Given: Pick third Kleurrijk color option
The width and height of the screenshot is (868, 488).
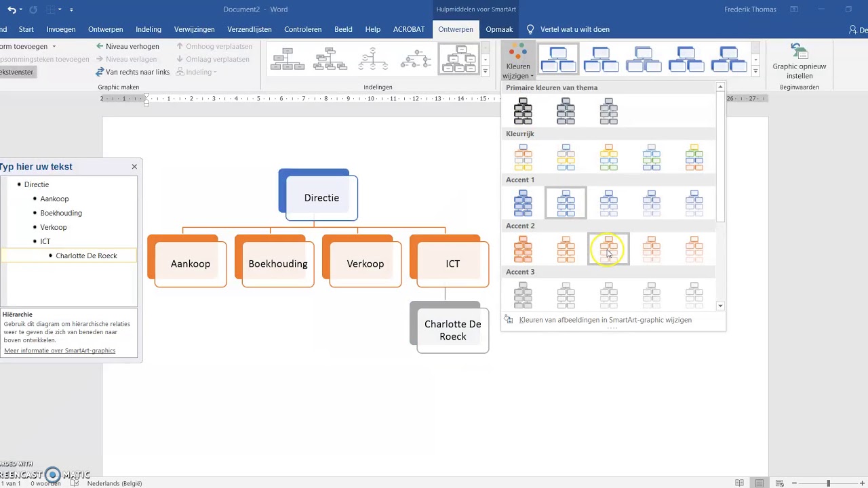Looking at the screenshot, I should point(608,157).
